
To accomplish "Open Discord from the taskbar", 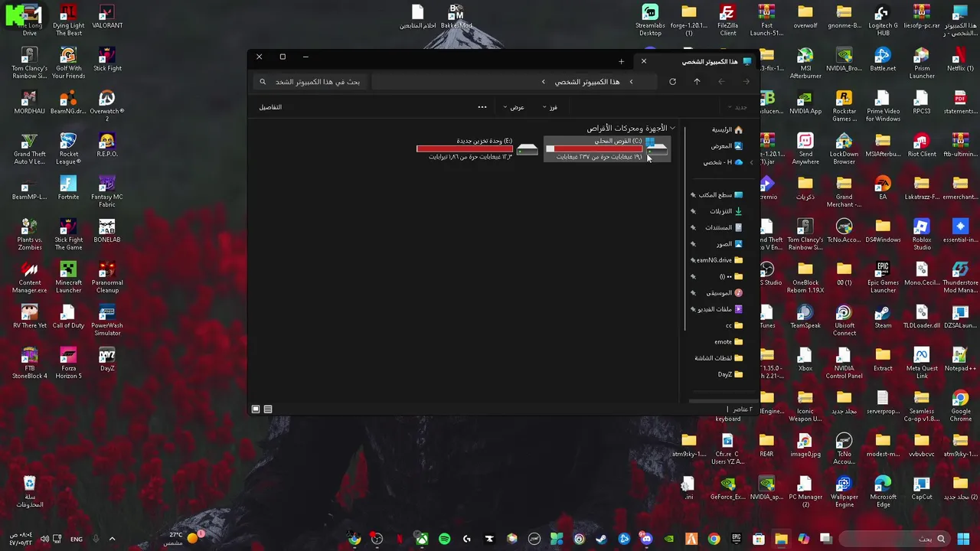I will [x=646, y=539].
